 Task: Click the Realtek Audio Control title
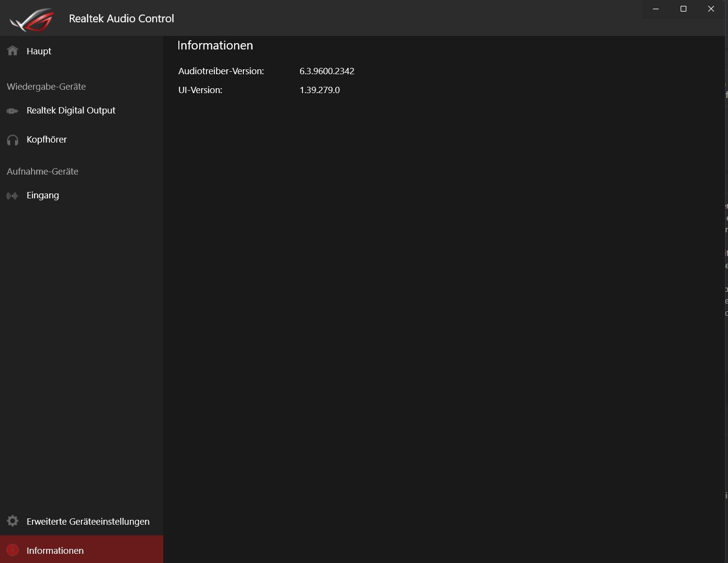click(x=121, y=18)
